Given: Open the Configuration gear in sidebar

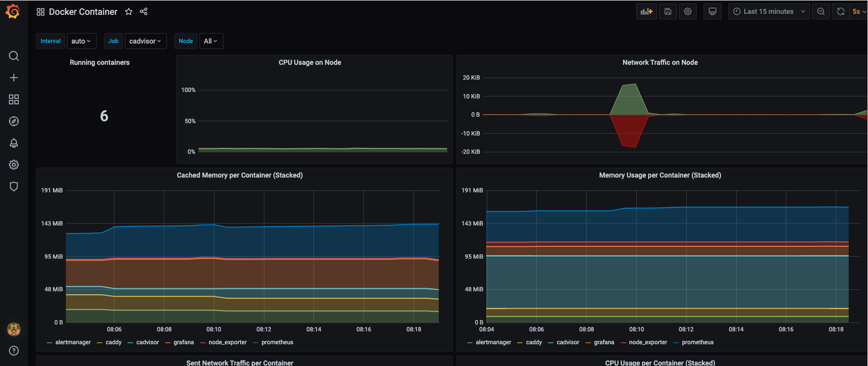Looking at the screenshot, I should pyautogui.click(x=14, y=165).
